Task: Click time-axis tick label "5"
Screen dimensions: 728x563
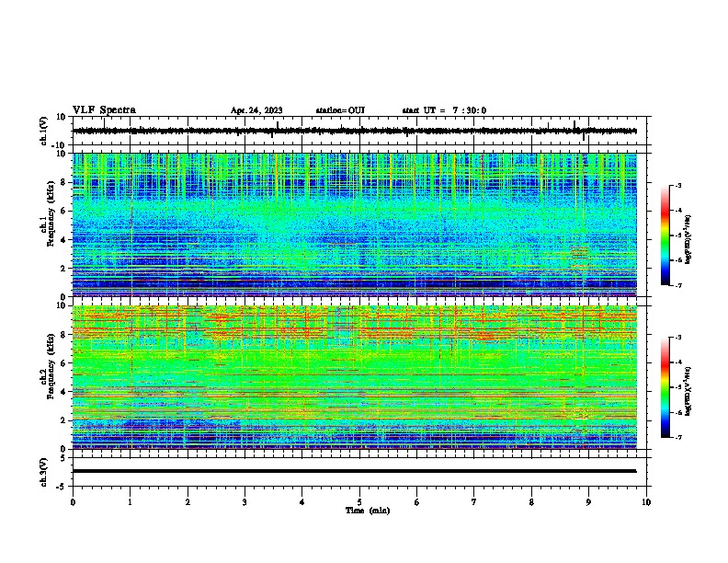Action: pos(359,502)
